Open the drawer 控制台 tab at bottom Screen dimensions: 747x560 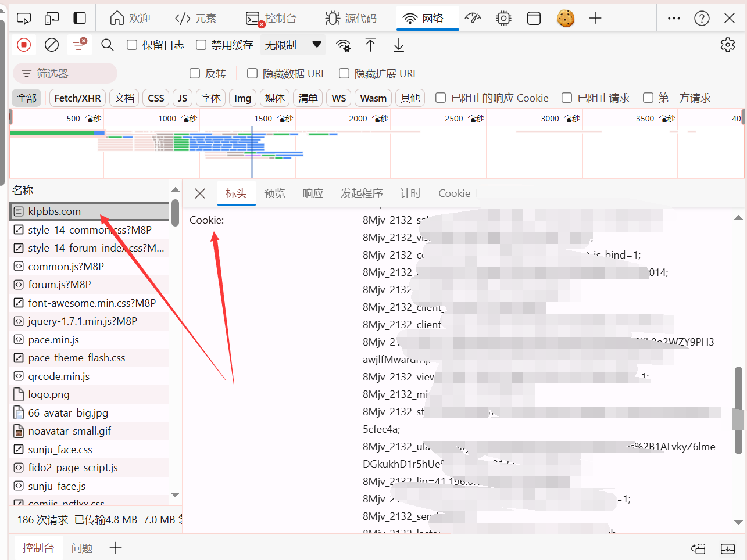coord(38,548)
